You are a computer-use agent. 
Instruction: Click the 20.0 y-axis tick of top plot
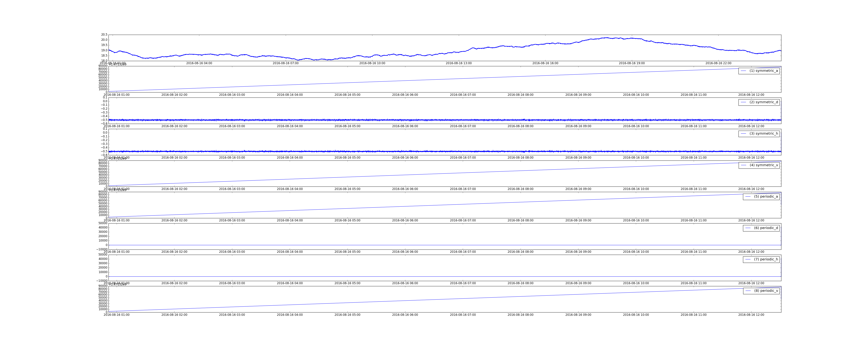point(104,40)
